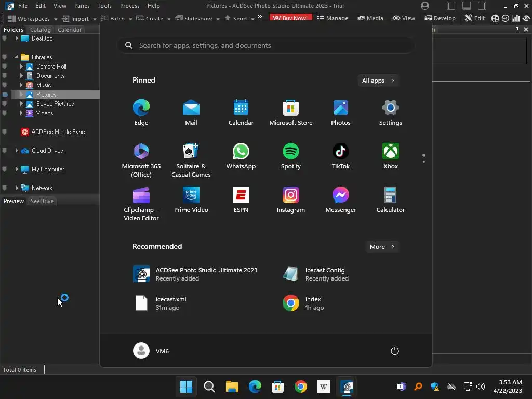This screenshot has height=399, width=532.
Task: Toggle Easy-Select indicator for Pictures folder
Action: pyautogui.click(x=5, y=95)
